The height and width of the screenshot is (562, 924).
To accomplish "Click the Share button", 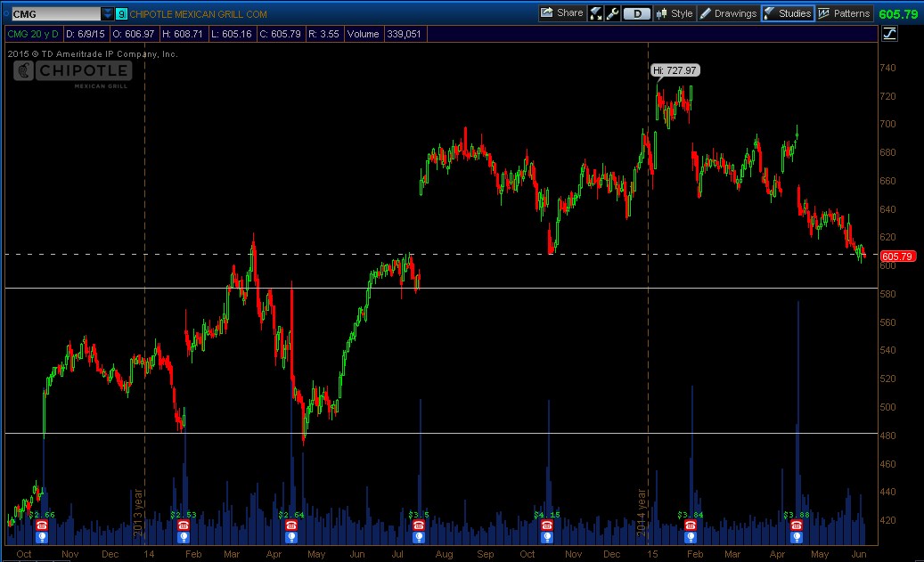I will tap(562, 13).
